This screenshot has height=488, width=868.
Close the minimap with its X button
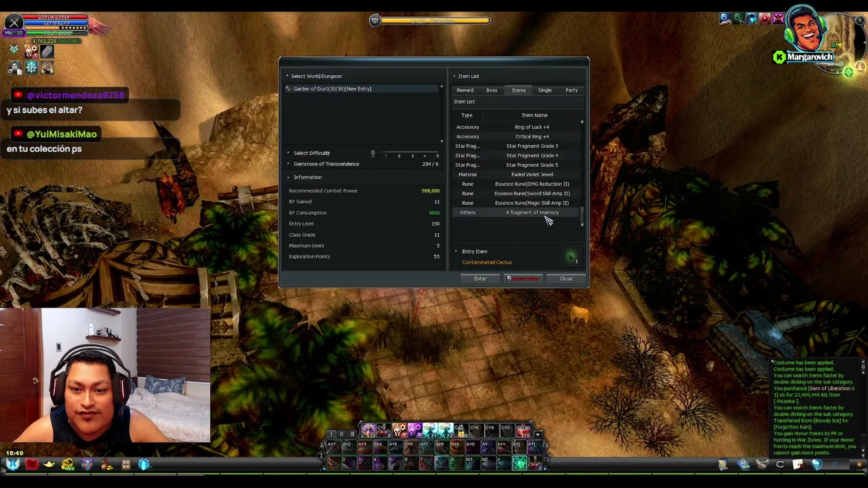[860, 21]
